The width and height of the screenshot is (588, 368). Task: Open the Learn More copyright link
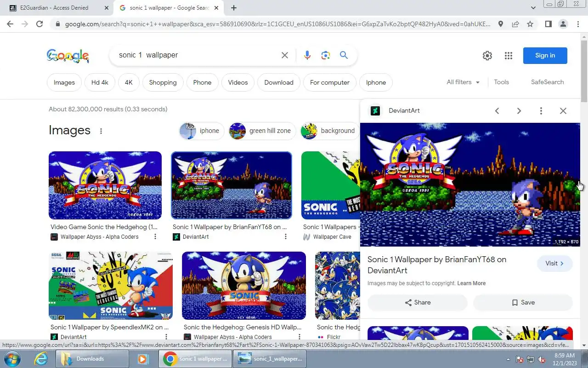coord(471,283)
